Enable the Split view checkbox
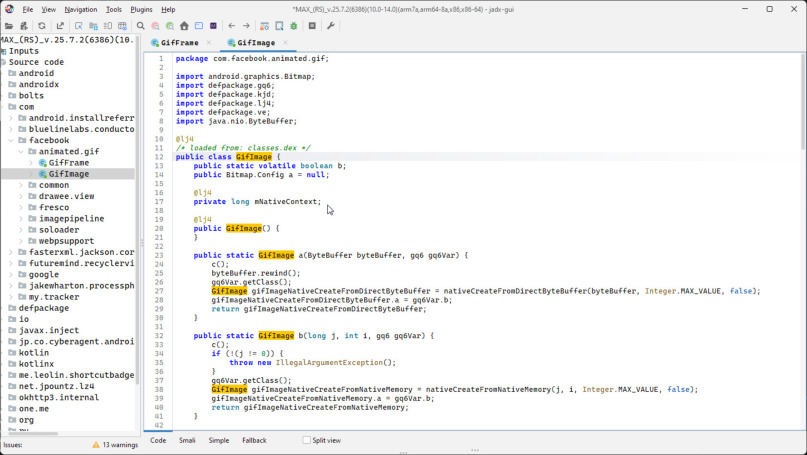807x455 pixels. pos(306,440)
